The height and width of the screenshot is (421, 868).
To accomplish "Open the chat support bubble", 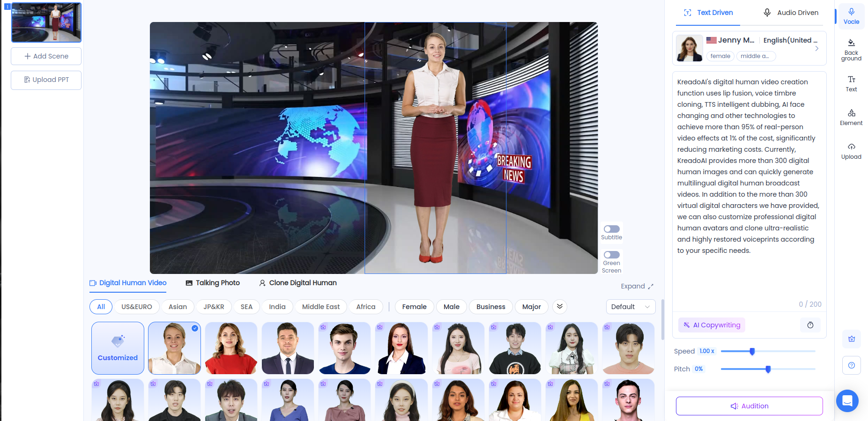I will [847, 401].
